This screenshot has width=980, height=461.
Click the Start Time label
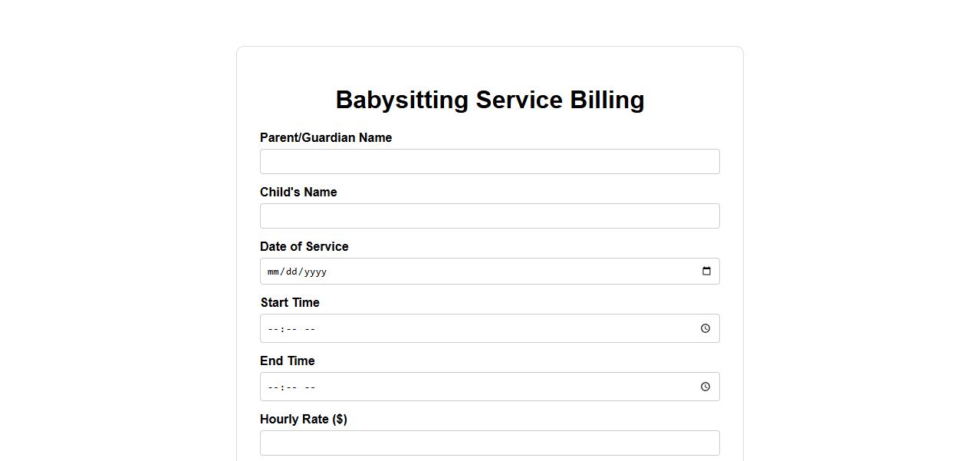pos(290,303)
